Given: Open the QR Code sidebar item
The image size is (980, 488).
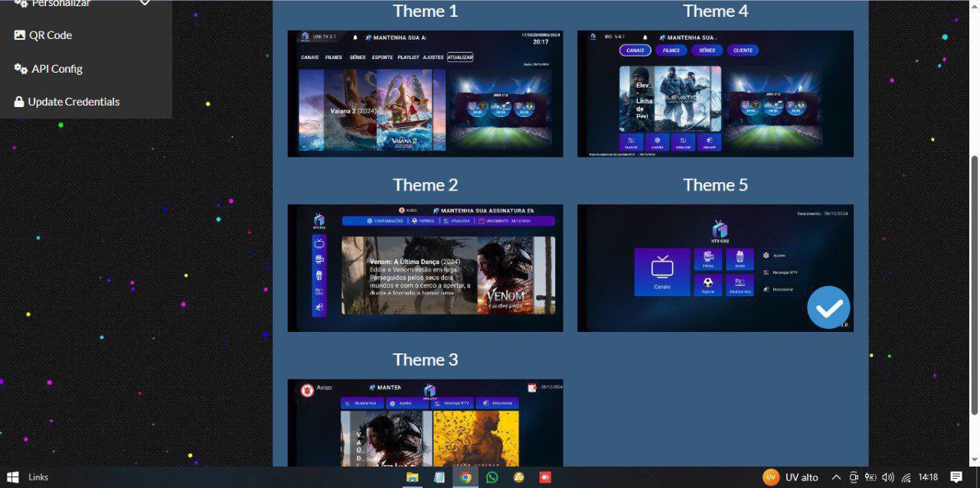Looking at the screenshot, I should (50, 35).
